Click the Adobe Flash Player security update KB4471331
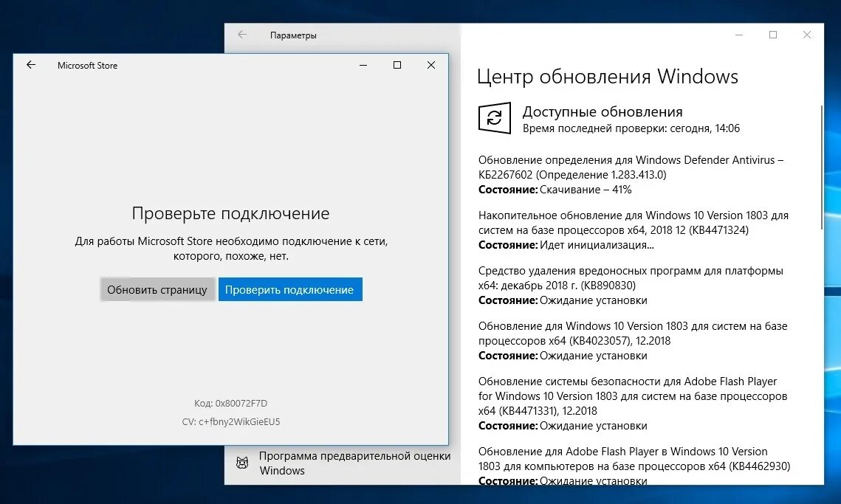Image resolution: width=841 pixels, height=504 pixels. [633, 396]
